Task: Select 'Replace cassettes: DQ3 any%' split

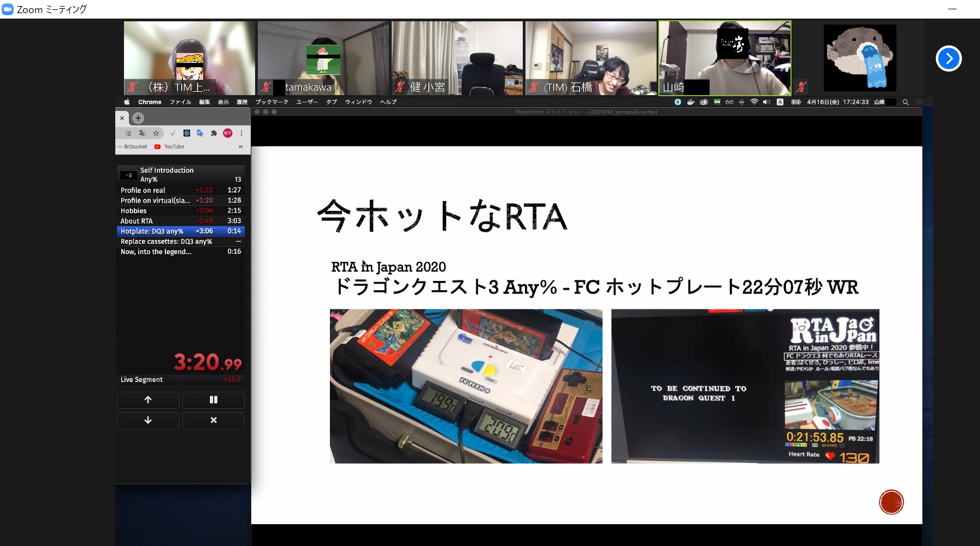Action: pyautogui.click(x=181, y=242)
